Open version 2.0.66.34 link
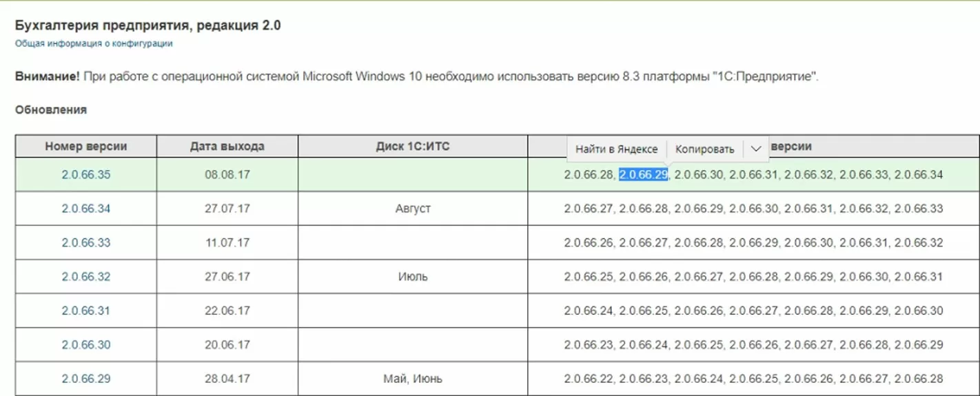 coord(85,209)
